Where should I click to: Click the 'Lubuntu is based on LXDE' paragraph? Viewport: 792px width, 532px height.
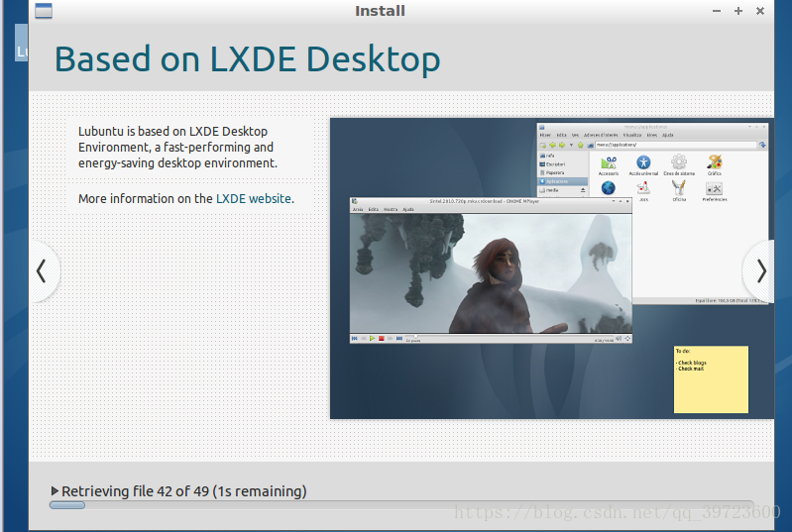pyautogui.click(x=177, y=148)
